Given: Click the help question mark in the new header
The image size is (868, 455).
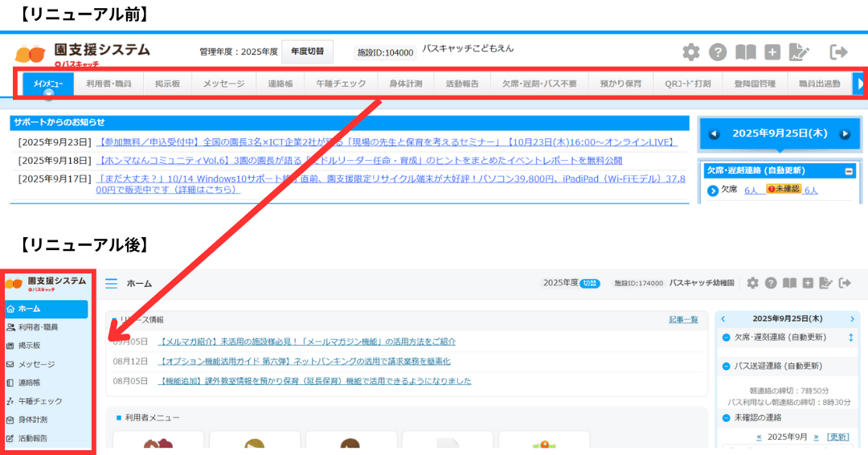Looking at the screenshot, I should [771, 283].
